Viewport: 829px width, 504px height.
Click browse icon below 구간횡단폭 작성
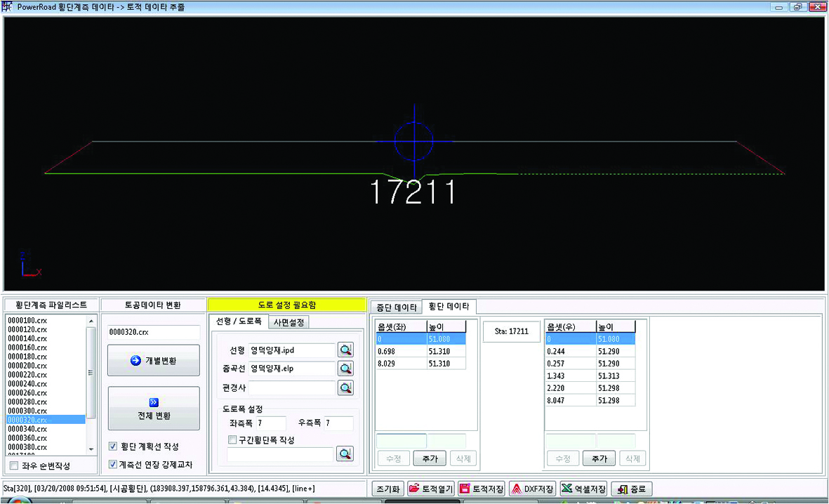(x=345, y=453)
